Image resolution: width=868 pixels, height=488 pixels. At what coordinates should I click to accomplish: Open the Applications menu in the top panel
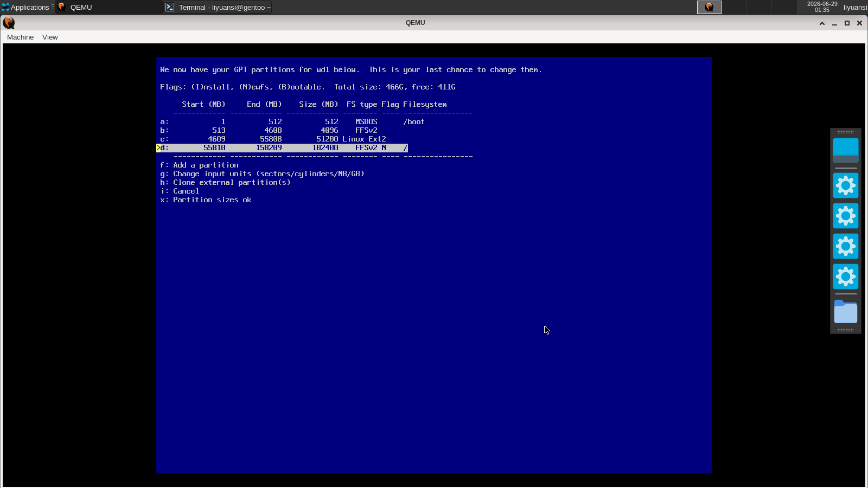(x=27, y=7)
